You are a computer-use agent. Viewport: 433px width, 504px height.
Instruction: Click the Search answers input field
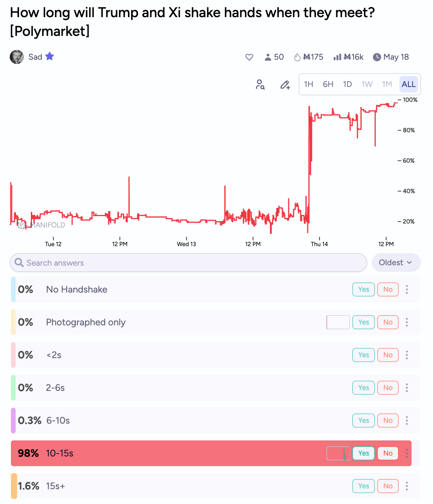188,263
